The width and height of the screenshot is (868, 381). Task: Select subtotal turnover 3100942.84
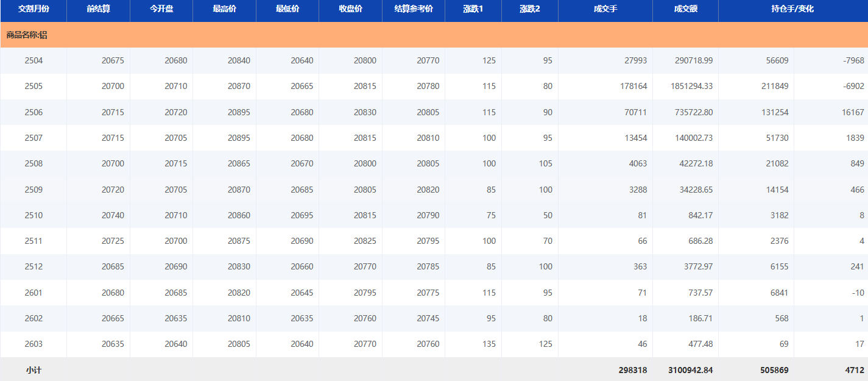click(690, 370)
